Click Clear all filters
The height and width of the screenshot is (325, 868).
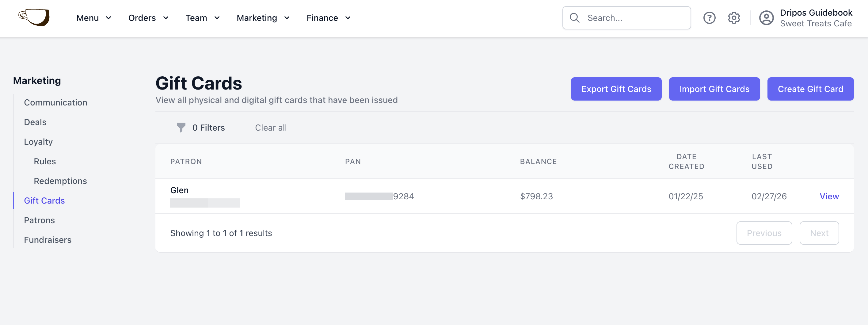271,128
